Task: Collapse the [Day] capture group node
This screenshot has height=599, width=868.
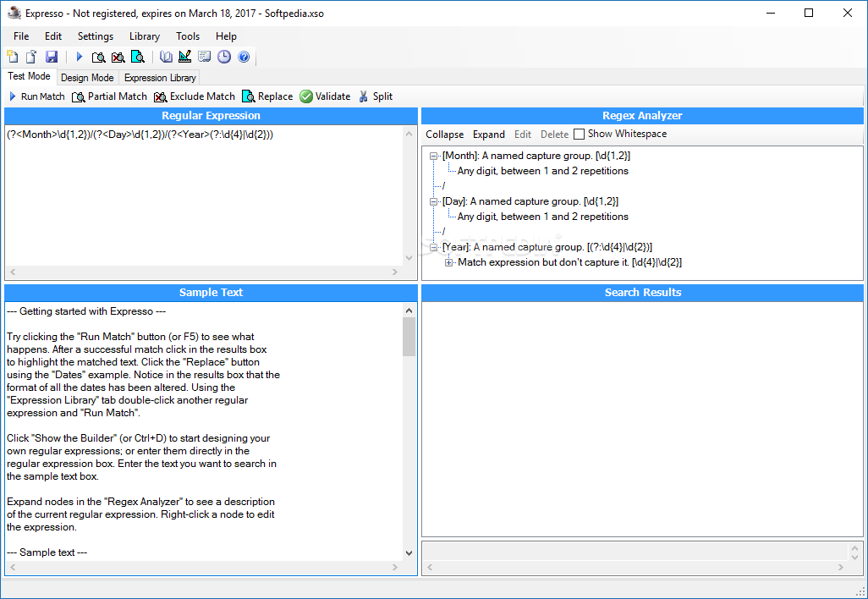Action: pyautogui.click(x=434, y=201)
